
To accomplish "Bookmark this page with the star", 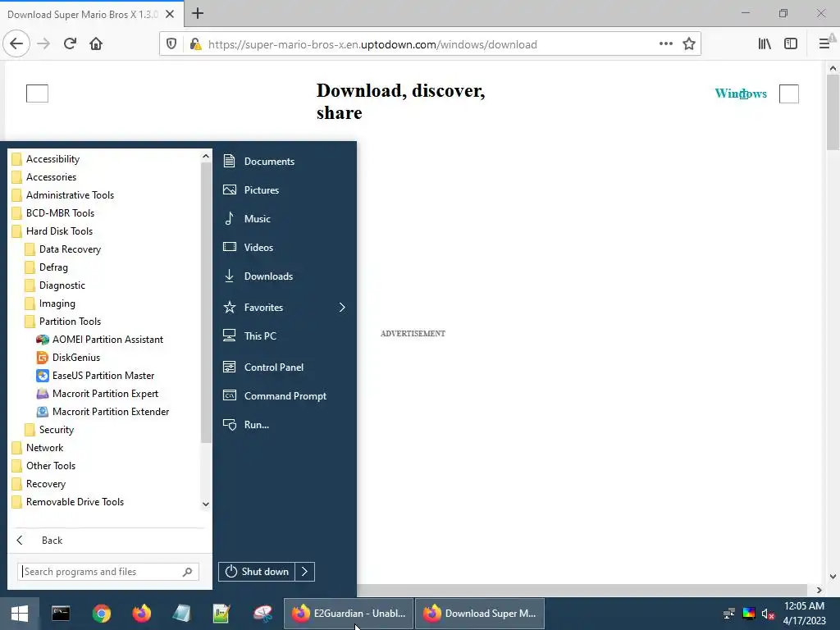I will tap(689, 44).
